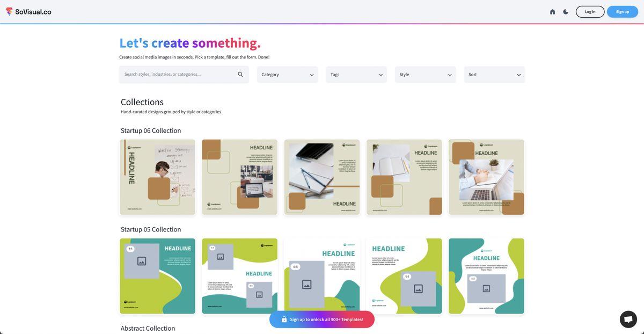Toggle dark mode with moon icon
This screenshot has height=334, width=644.
coord(566,12)
